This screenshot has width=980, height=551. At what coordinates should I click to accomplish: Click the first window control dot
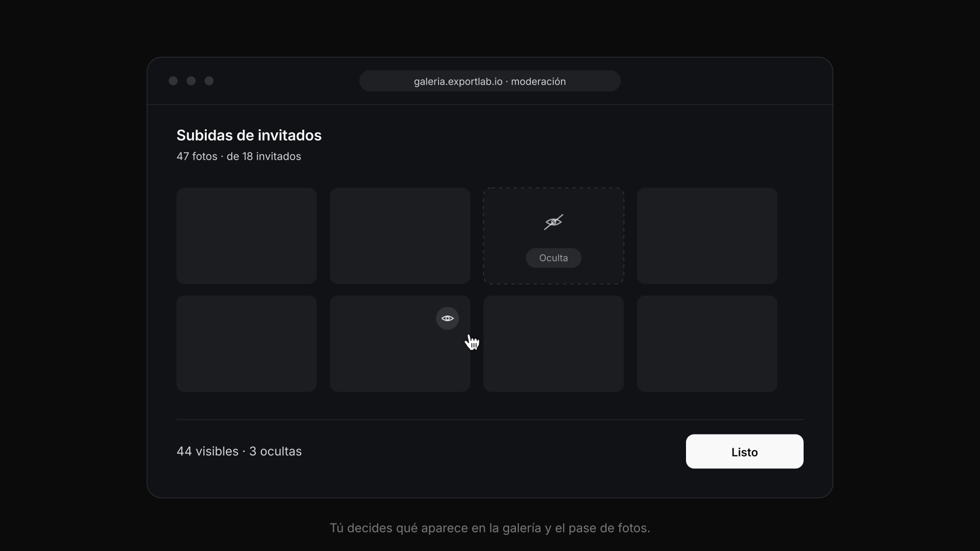(x=173, y=81)
